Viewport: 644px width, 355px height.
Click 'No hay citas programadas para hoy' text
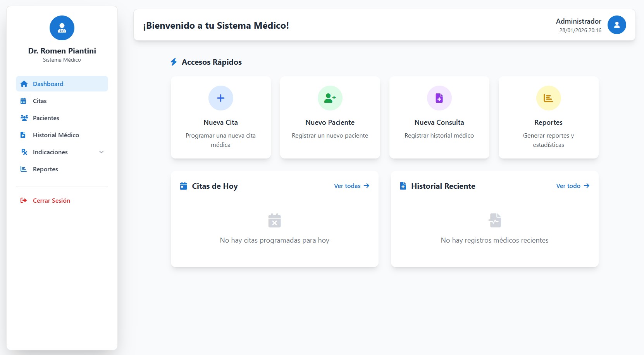275,240
